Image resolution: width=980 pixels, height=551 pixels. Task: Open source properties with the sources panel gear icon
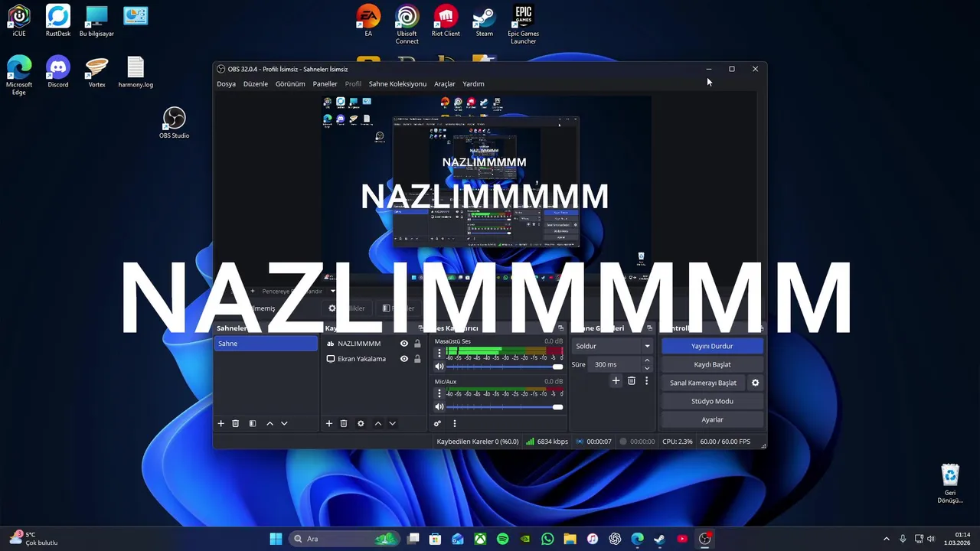(x=361, y=423)
